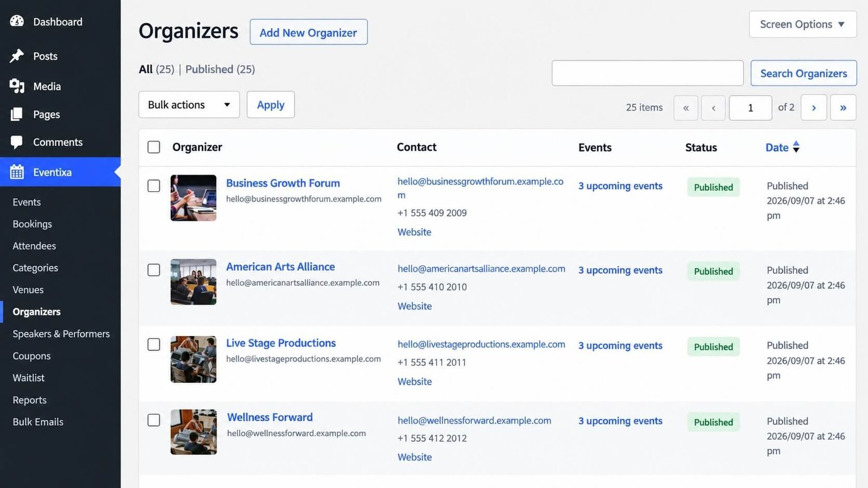Open Attendees in the sidebar

(x=34, y=246)
